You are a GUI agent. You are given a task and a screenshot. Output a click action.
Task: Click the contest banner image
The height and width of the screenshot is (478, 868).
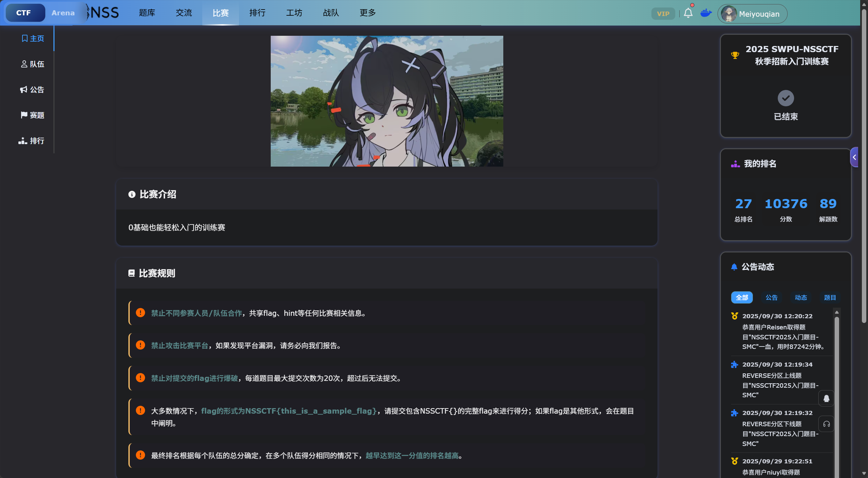pyautogui.click(x=386, y=101)
